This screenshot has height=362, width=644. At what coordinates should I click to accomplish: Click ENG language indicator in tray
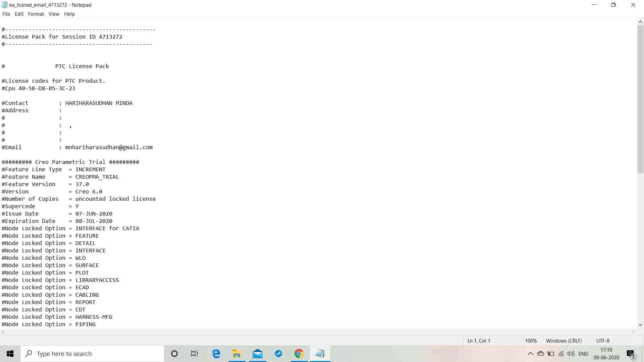584,354
